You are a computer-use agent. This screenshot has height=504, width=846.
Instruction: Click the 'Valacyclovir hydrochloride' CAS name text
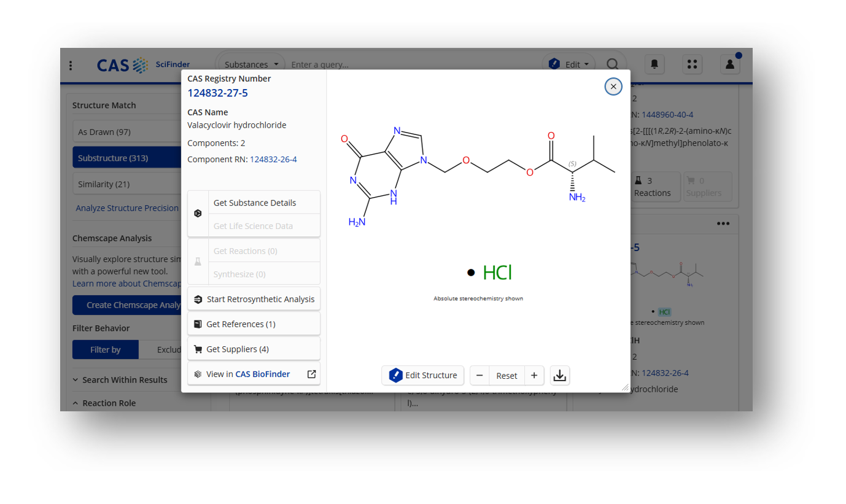(x=236, y=125)
